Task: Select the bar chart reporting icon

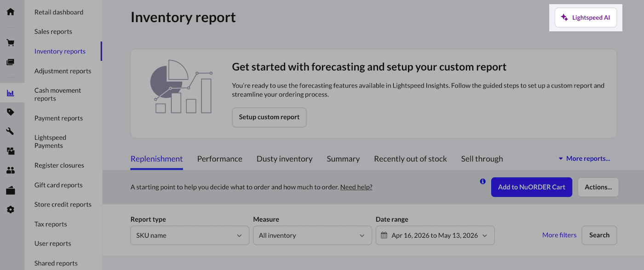Action: coord(10,93)
